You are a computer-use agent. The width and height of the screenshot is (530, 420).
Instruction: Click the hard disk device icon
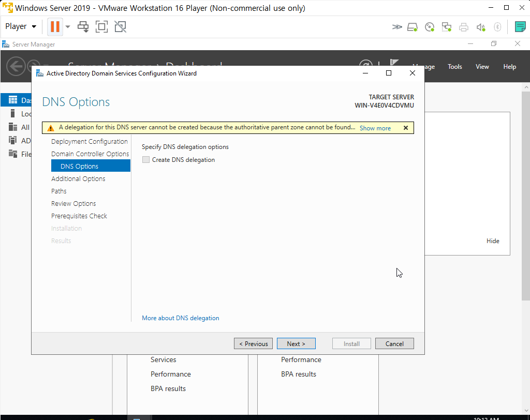413,27
